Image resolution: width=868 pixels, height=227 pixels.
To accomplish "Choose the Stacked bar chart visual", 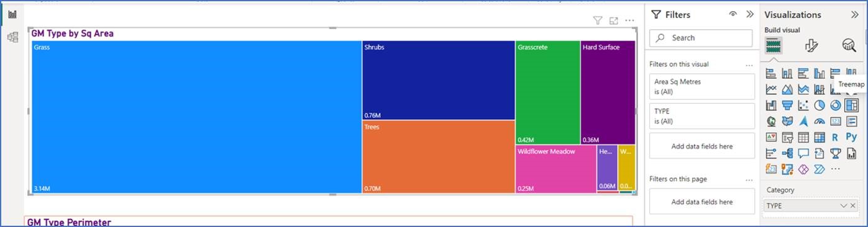I will (771, 73).
